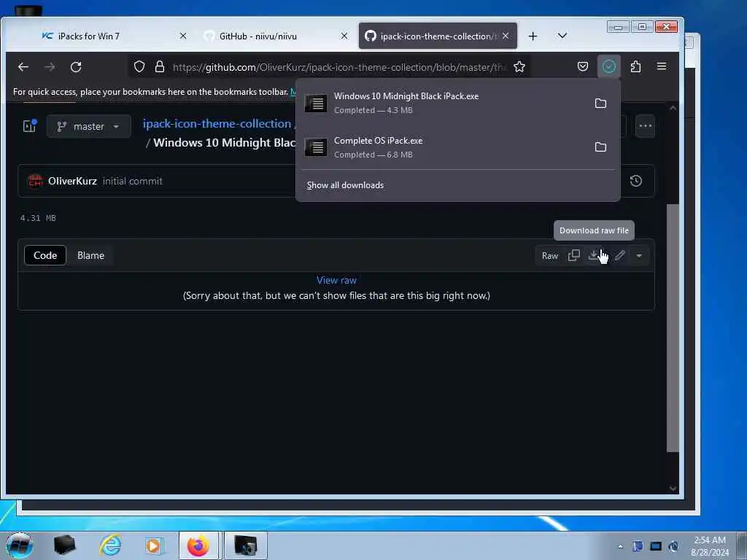Click the page vertical scrollbar thumb
Screen dimensions: 747x560
point(673,328)
